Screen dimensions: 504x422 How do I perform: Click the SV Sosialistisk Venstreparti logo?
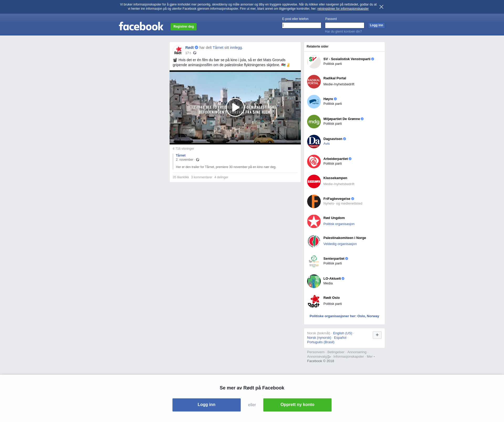(x=314, y=62)
